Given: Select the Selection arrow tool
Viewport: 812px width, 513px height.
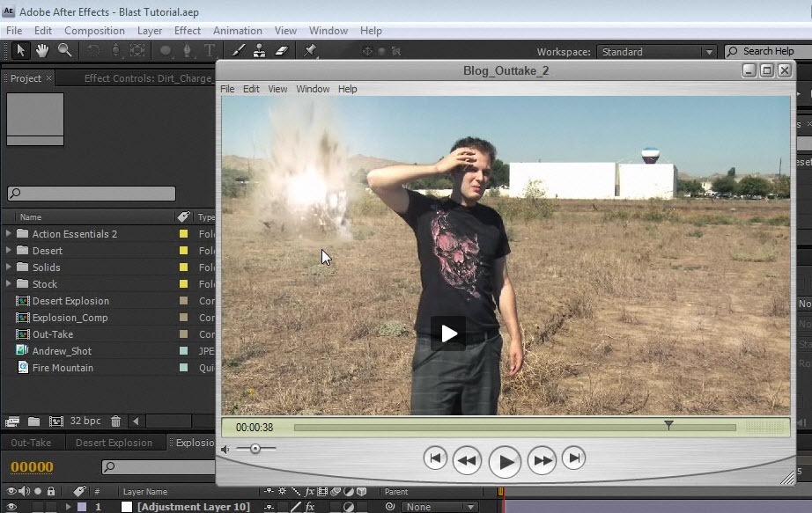Looking at the screenshot, I should tap(21, 50).
